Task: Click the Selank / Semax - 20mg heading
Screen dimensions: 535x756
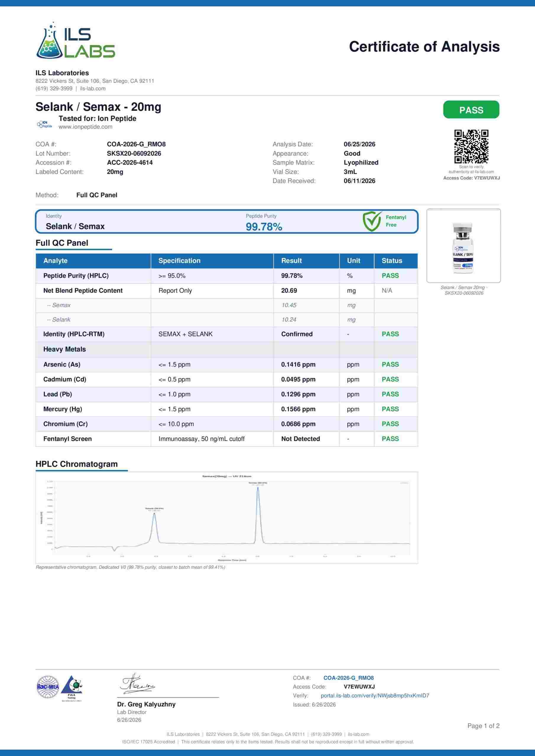Action: coord(98,107)
